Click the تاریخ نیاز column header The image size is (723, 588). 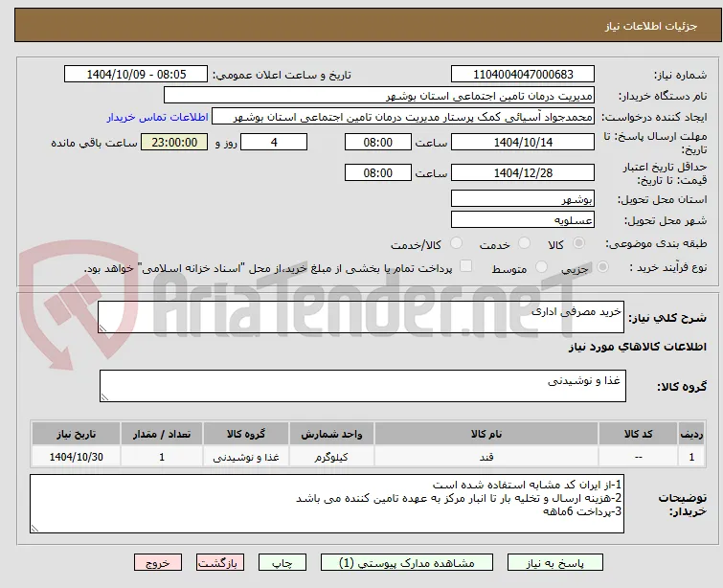click(76, 434)
